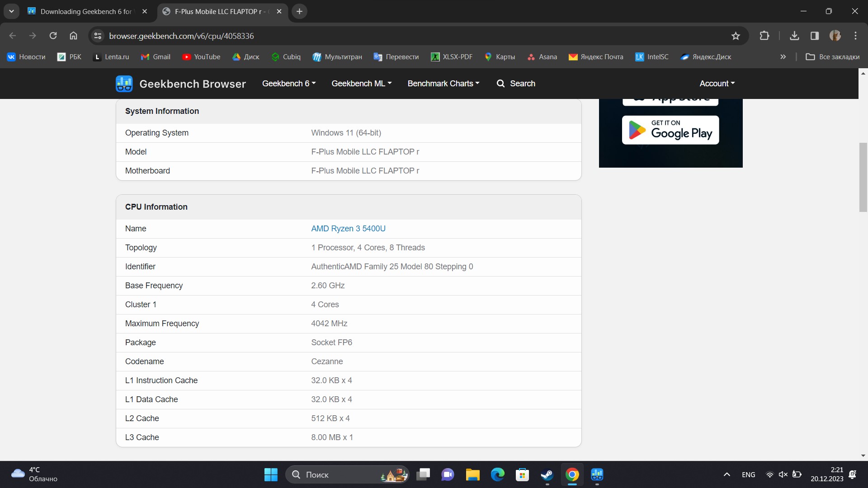Open File Explorer from the taskbar
This screenshot has height=488, width=868.
[472, 474]
